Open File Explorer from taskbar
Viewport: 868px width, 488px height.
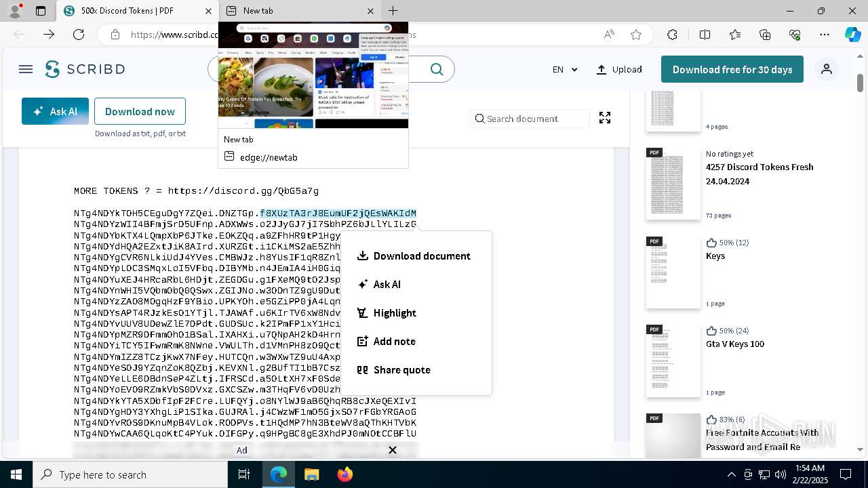click(311, 474)
